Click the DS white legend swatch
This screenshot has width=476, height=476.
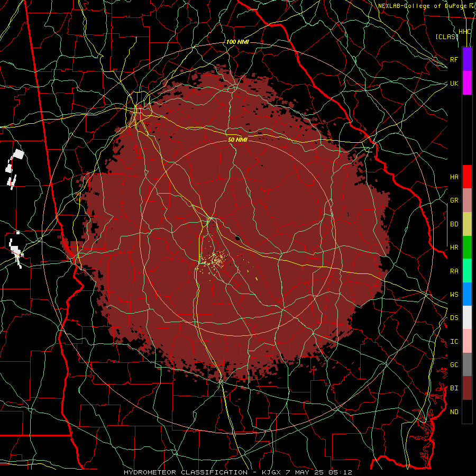click(467, 317)
